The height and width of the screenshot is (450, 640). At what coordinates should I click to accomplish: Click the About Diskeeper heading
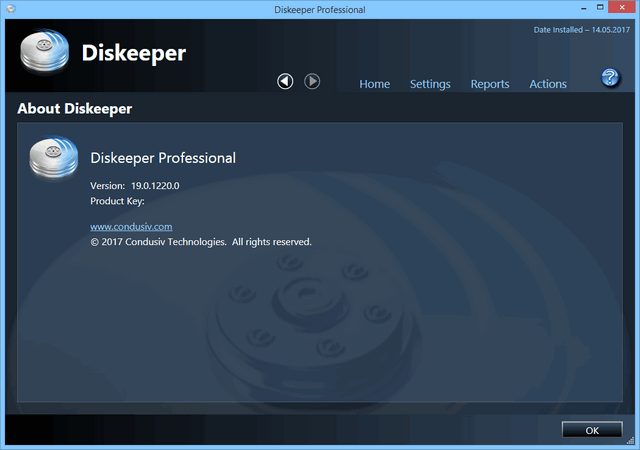click(75, 108)
